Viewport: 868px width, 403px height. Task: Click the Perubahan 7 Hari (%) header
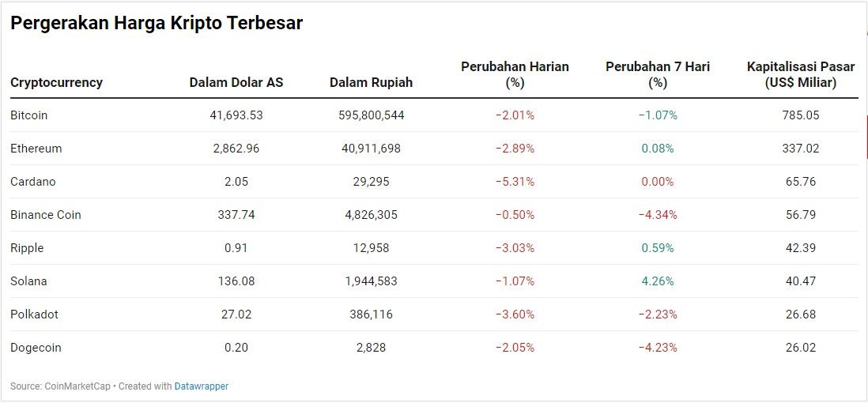click(658, 74)
